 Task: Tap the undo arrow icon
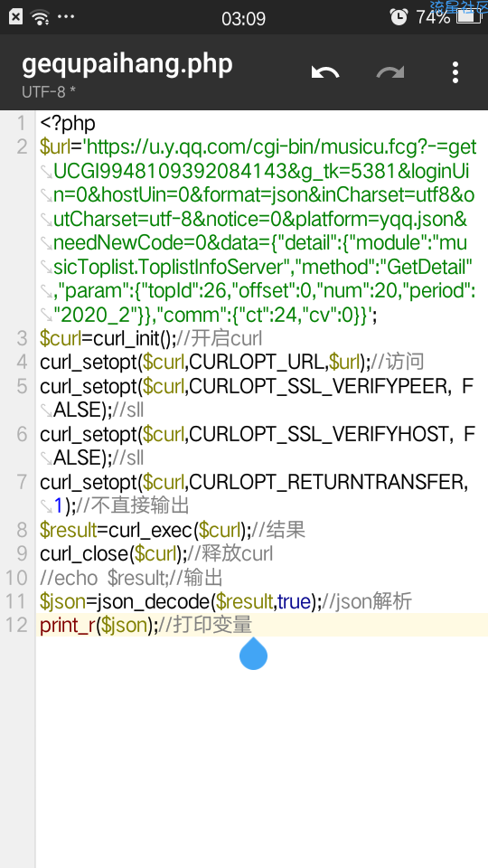coord(325,72)
